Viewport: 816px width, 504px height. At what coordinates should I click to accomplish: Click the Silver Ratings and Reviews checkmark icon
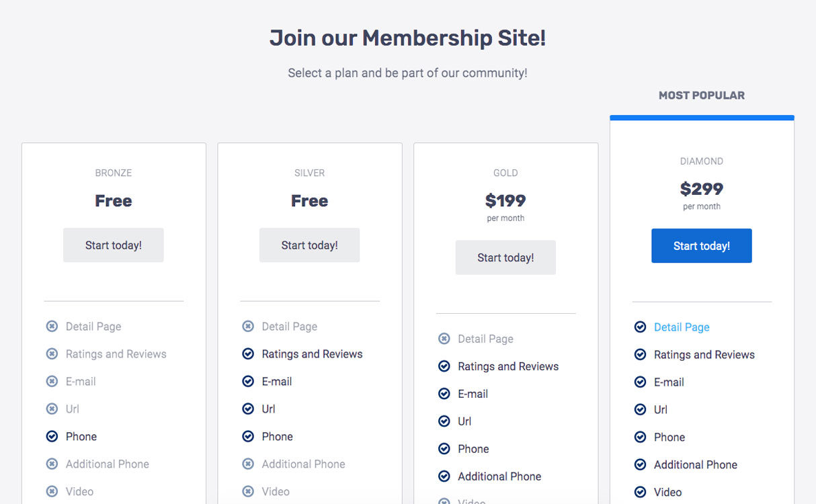coord(248,354)
